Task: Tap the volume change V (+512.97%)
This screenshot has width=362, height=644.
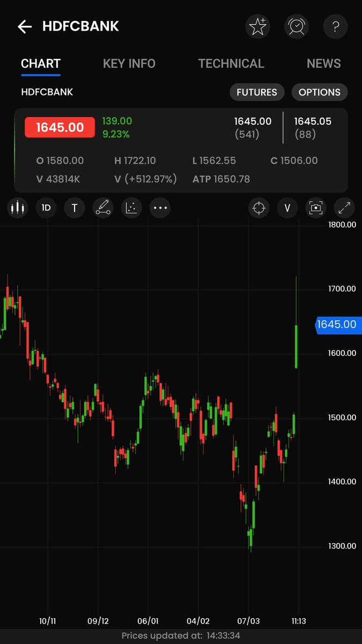Action: [x=145, y=179]
